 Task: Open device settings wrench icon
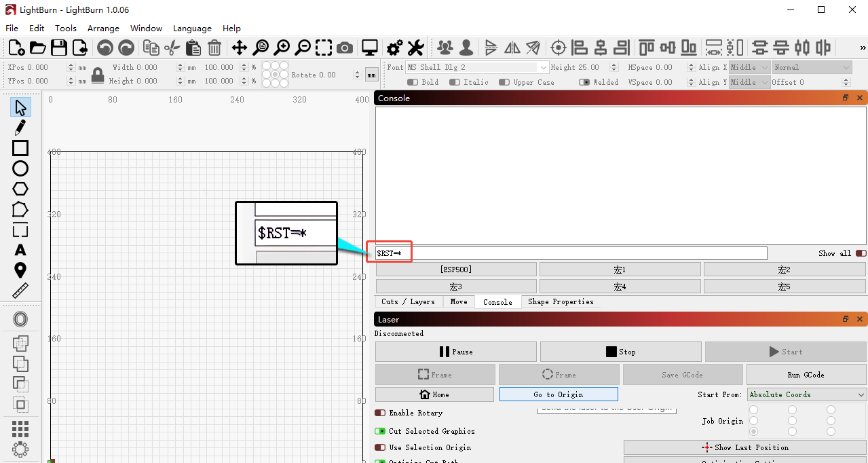(x=415, y=48)
